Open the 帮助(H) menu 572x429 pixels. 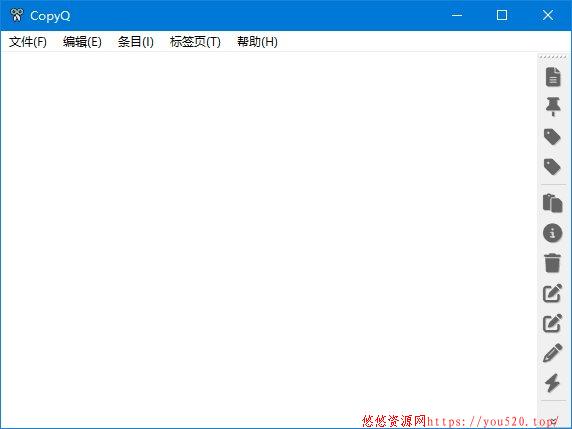(x=257, y=42)
